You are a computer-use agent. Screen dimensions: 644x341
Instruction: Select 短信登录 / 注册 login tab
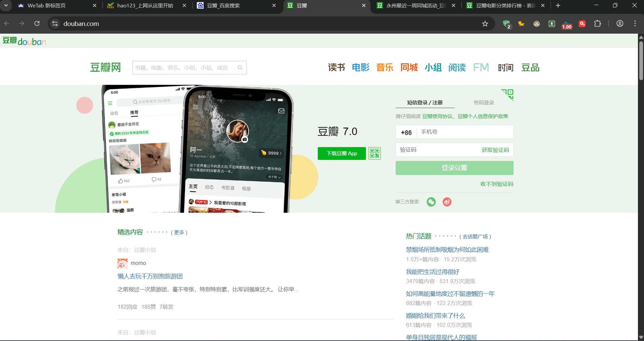click(x=425, y=103)
